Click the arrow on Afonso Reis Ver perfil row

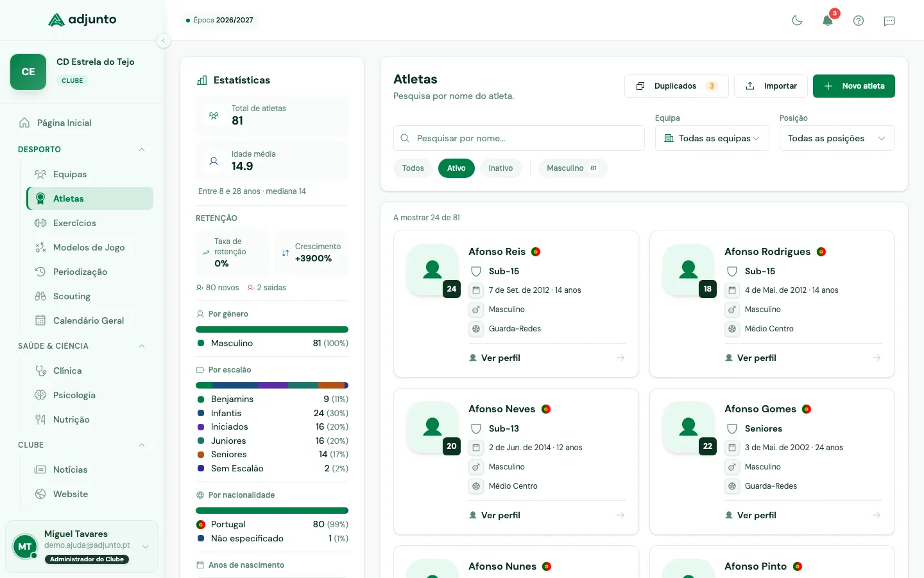click(620, 358)
